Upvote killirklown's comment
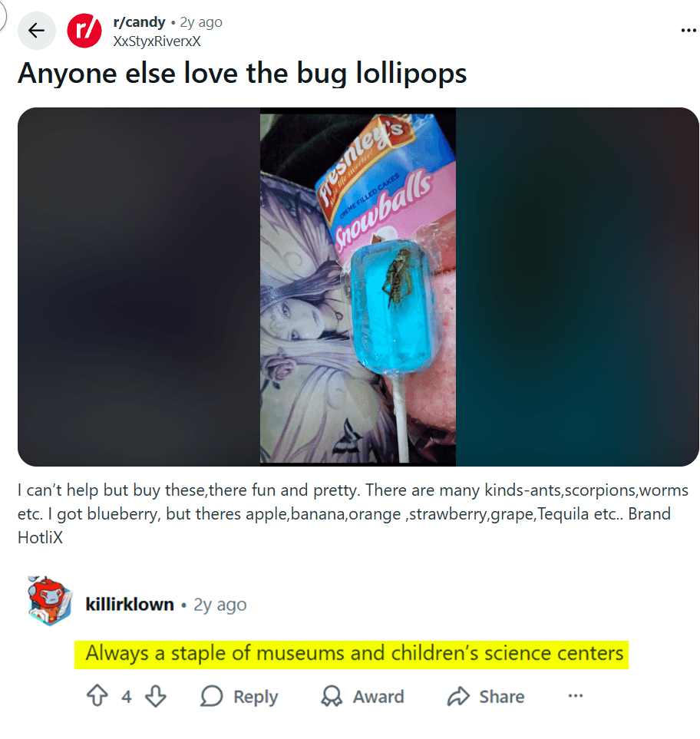 tap(97, 695)
